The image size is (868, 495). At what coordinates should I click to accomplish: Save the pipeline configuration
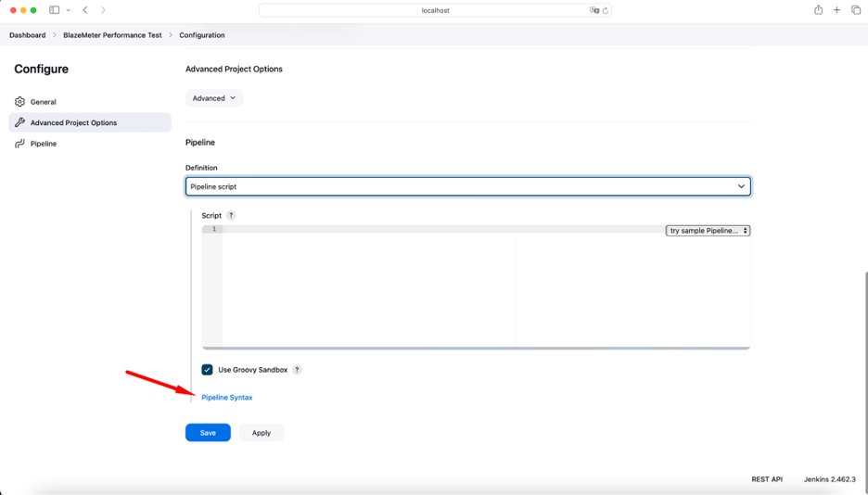click(x=208, y=433)
